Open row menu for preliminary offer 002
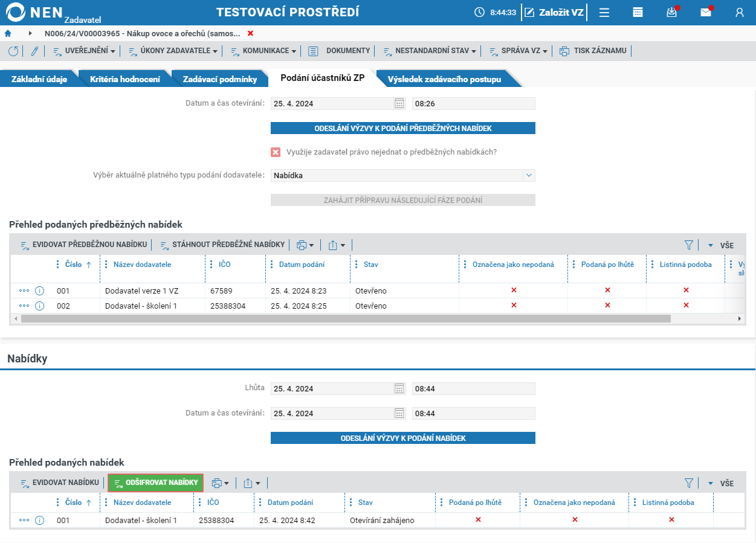 click(24, 306)
